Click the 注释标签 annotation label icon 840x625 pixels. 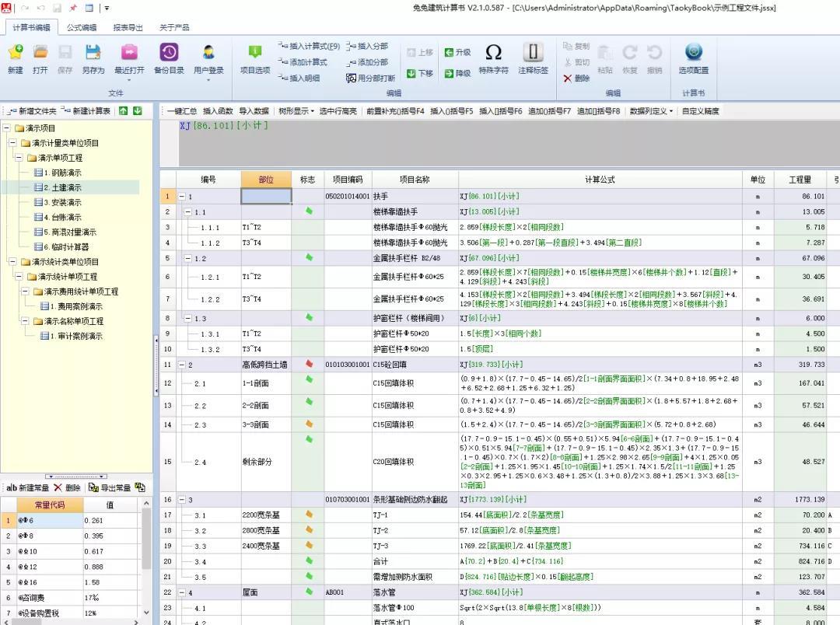[532, 58]
